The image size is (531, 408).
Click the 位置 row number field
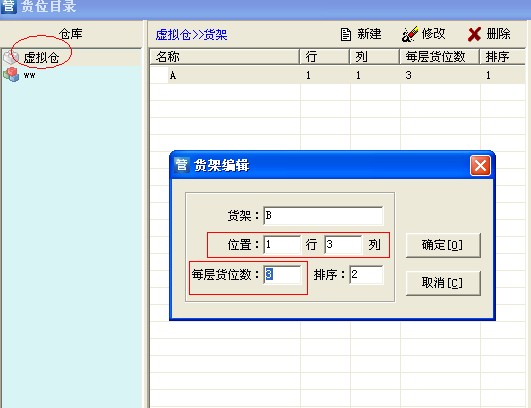282,244
